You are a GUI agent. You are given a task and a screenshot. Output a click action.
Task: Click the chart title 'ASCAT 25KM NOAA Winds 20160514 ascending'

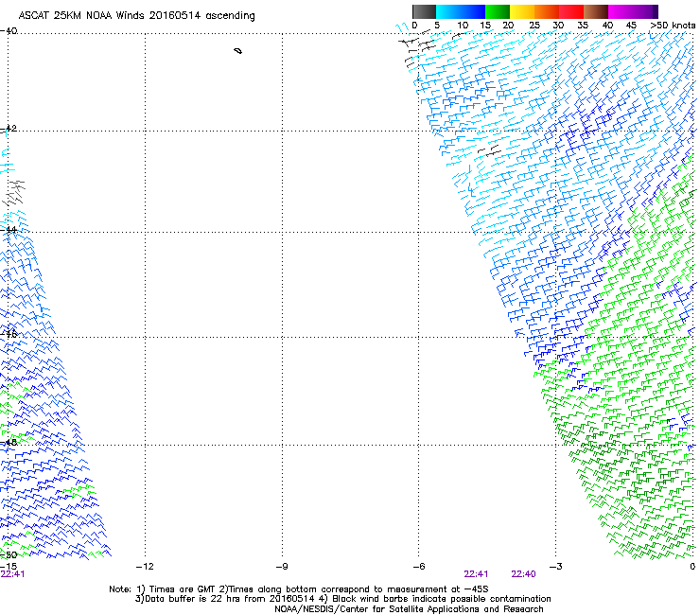point(136,15)
